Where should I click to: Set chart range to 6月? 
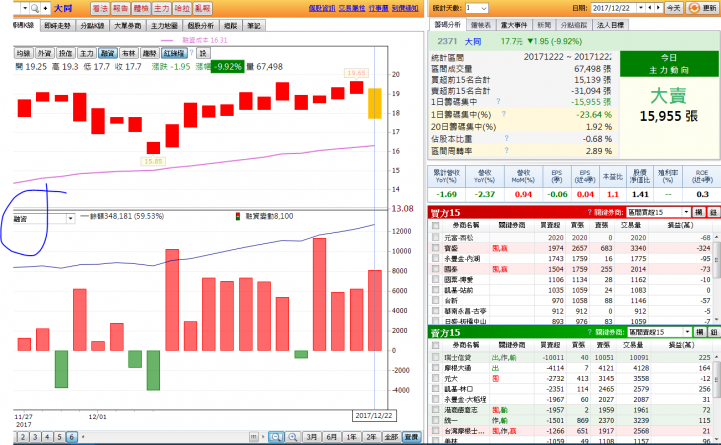331,437
